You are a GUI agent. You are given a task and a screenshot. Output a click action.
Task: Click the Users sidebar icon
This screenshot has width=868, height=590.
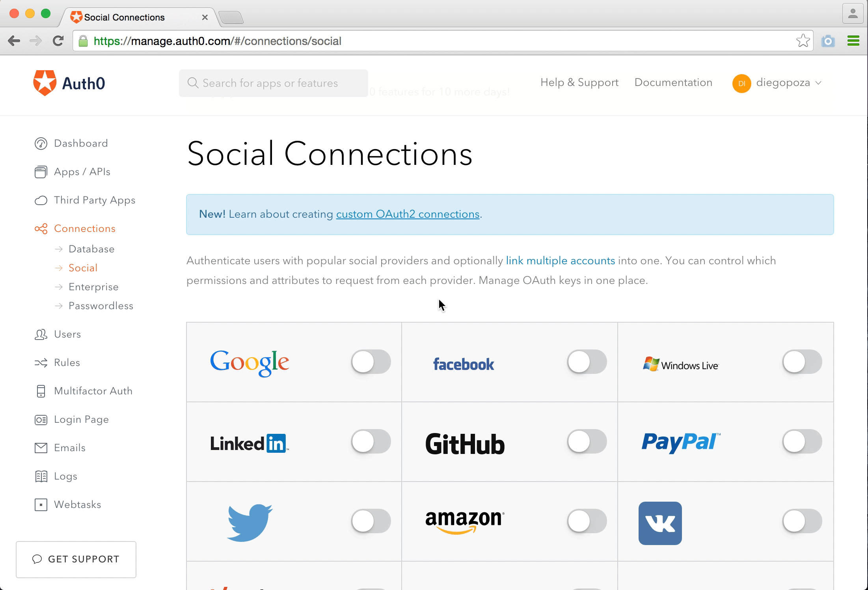click(41, 334)
